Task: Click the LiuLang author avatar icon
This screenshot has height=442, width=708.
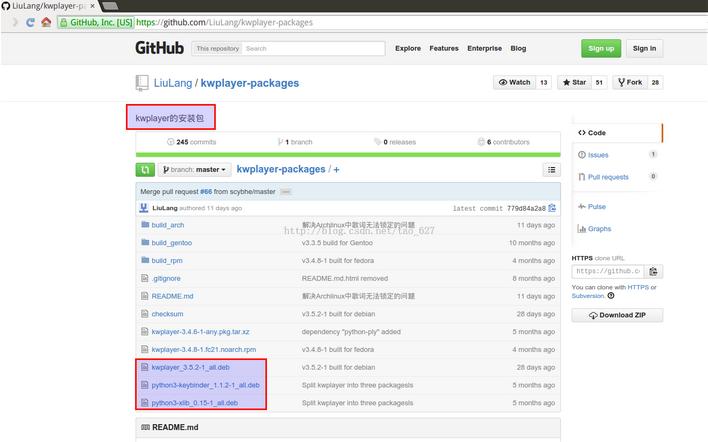Action: [x=144, y=208]
